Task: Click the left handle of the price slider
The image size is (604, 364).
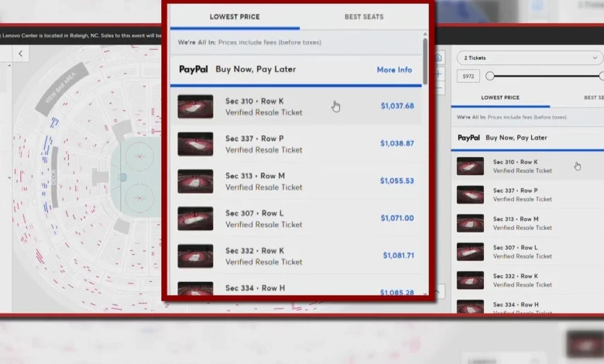Action: click(489, 76)
